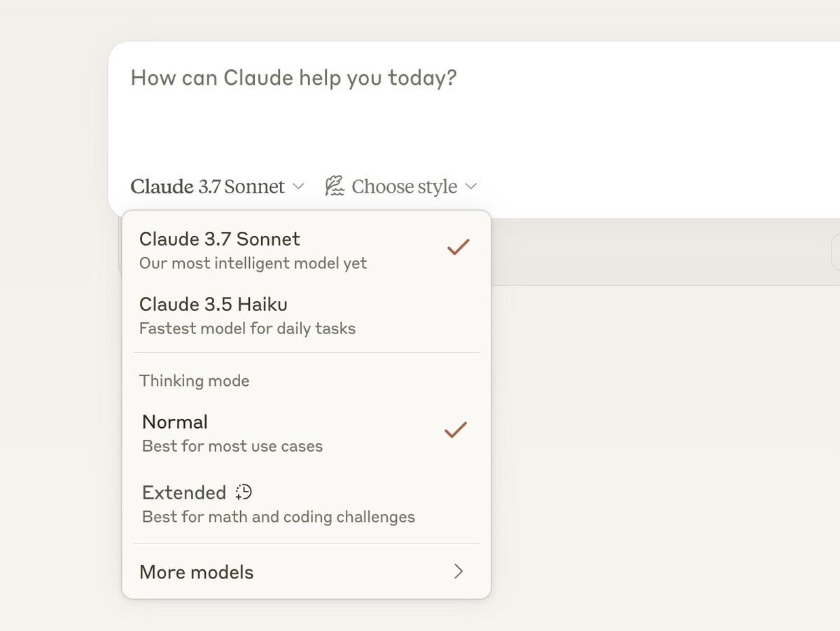Click 'Fastest model for daily tasks' text

pyautogui.click(x=248, y=328)
